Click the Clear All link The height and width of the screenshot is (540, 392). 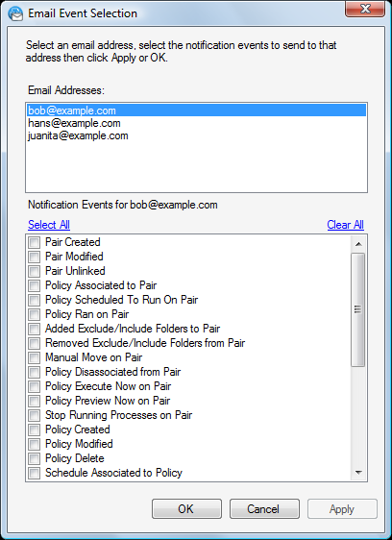(x=346, y=225)
